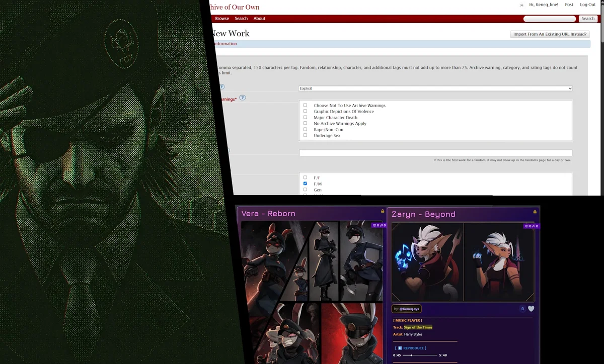Click the site search input field

550,19
